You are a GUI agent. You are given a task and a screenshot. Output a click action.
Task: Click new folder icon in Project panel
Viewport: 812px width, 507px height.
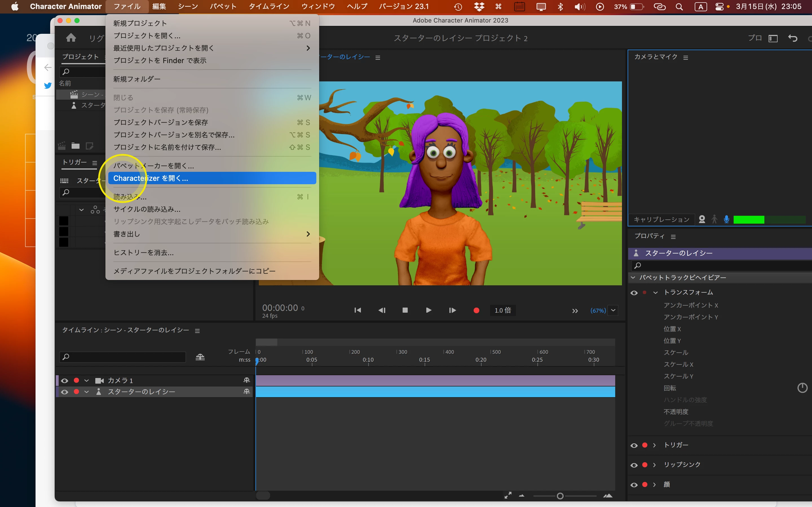pos(76,146)
